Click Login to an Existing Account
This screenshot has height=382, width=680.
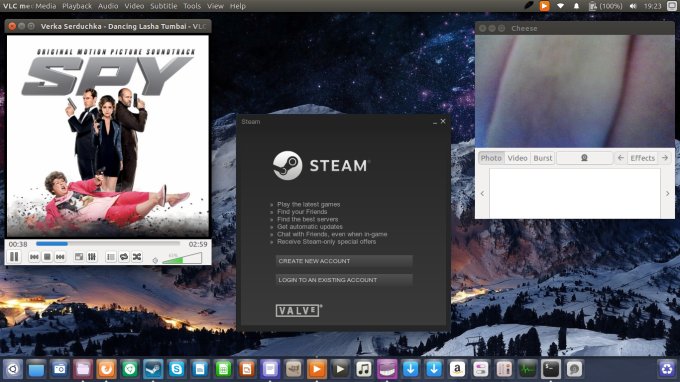pos(344,280)
